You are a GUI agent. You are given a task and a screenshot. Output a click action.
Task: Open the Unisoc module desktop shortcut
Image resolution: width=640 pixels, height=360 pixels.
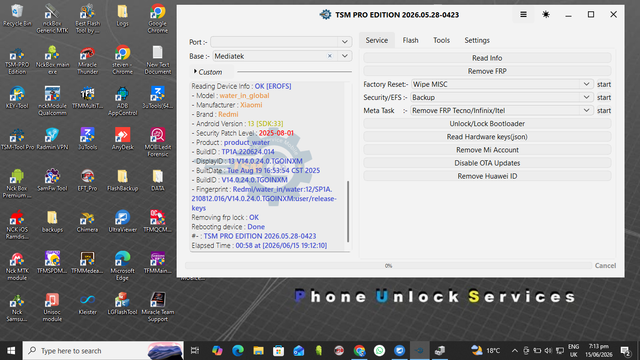tap(52, 307)
